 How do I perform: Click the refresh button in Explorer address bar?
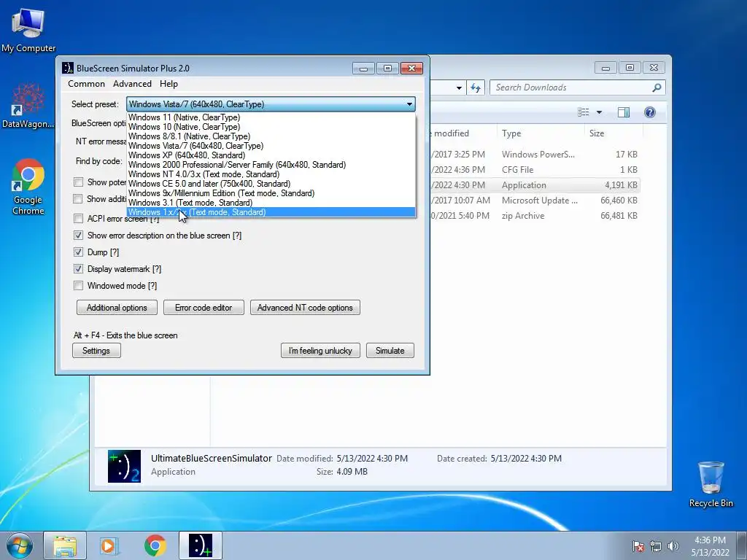(x=476, y=87)
